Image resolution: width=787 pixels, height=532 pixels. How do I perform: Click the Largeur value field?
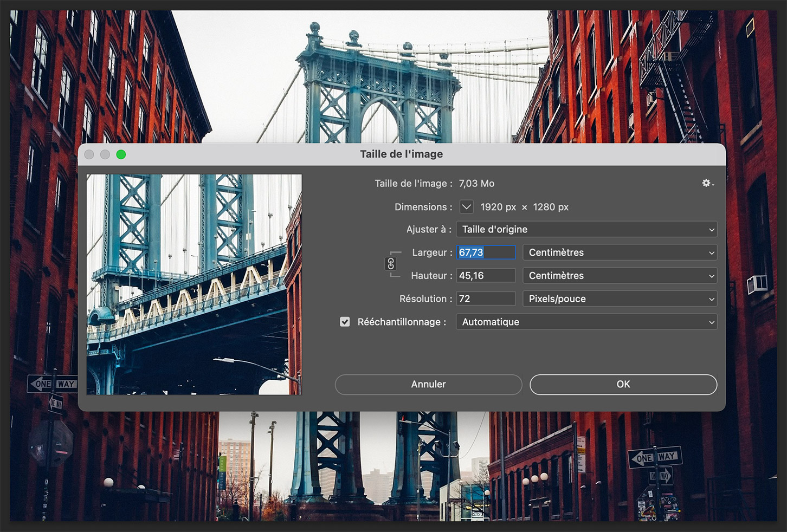pyautogui.click(x=486, y=252)
